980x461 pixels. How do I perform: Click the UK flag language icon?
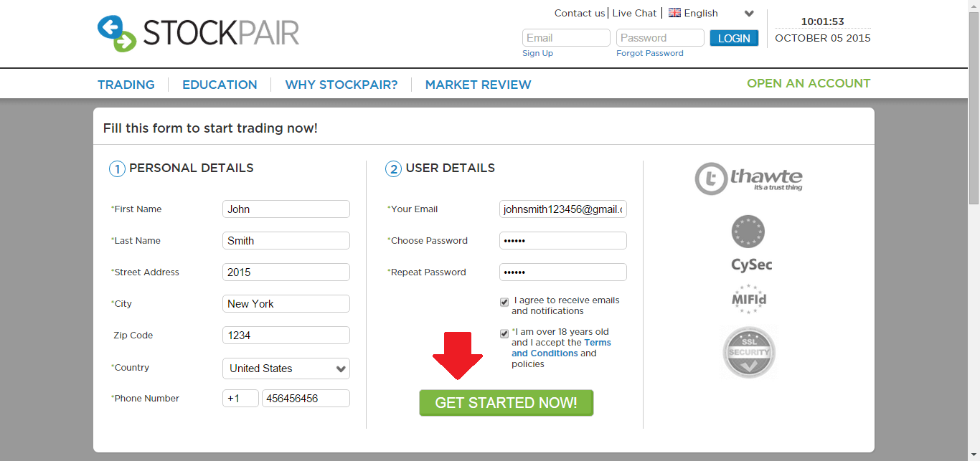[674, 13]
